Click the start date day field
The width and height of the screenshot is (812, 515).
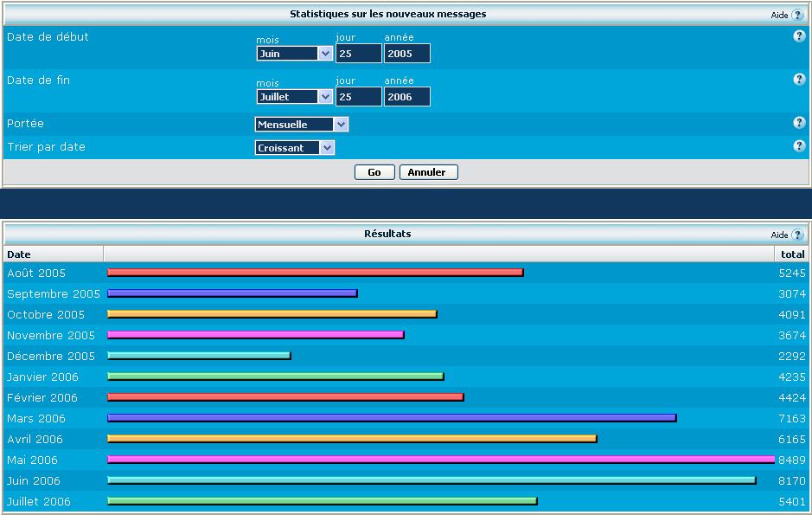(358, 54)
